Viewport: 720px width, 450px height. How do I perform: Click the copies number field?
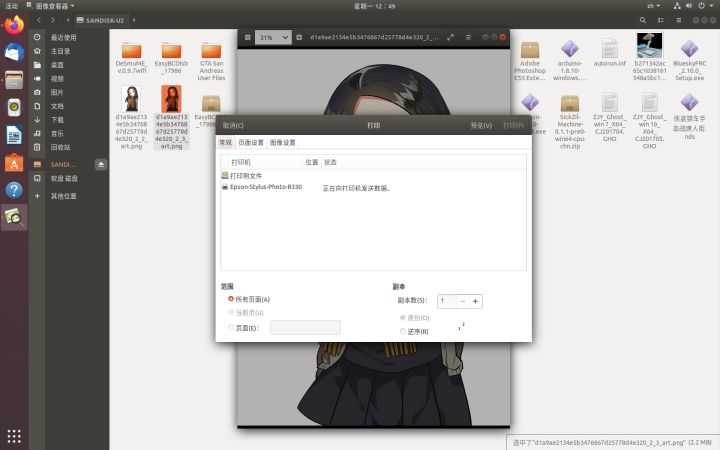(447, 301)
